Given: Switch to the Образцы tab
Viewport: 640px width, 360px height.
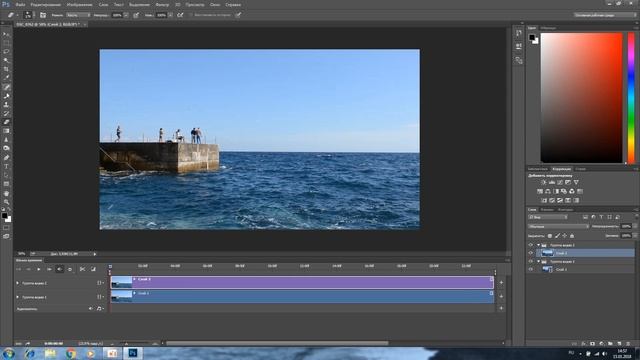Looking at the screenshot, I should click(x=548, y=28).
